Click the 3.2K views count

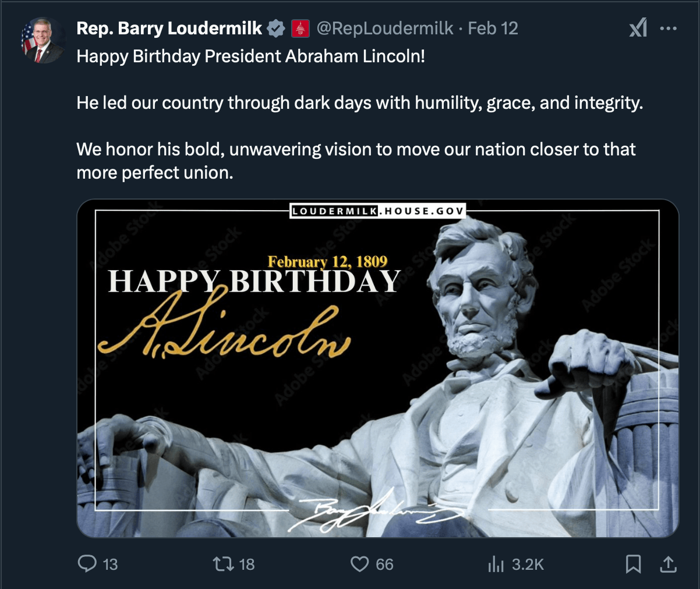[528, 564]
